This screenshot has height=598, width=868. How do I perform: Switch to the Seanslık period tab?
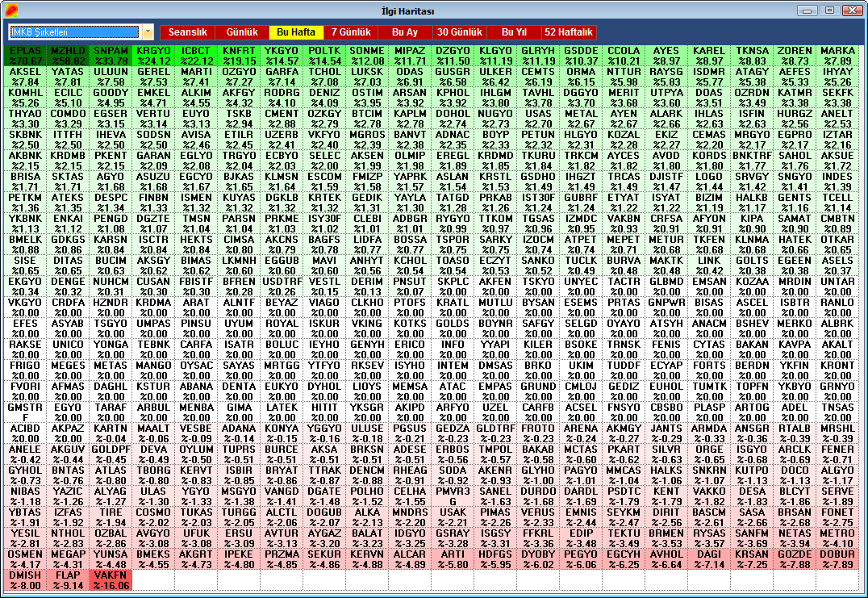188,32
